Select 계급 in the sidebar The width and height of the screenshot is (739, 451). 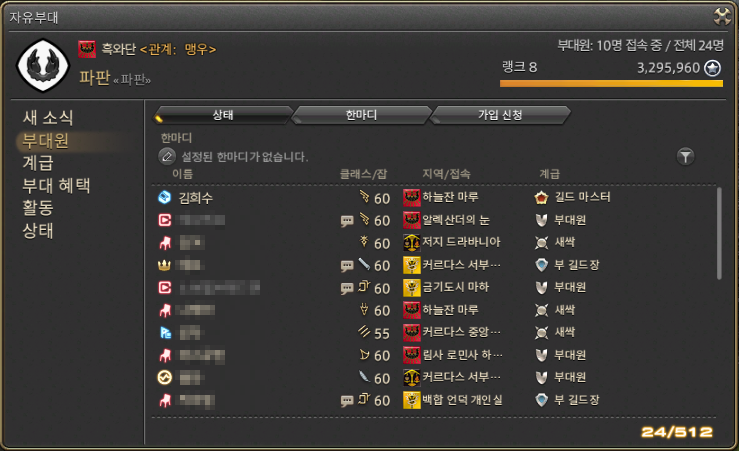click(38, 163)
